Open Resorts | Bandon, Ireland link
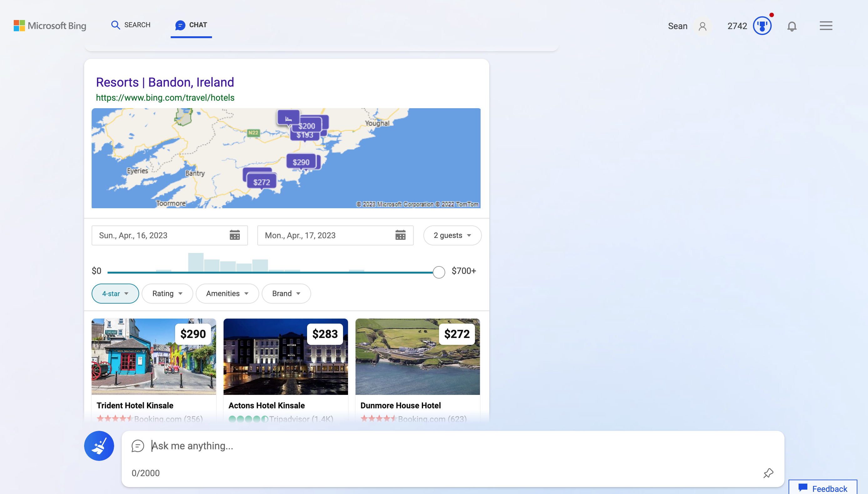The width and height of the screenshot is (868, 494). [x=165, y=82]
